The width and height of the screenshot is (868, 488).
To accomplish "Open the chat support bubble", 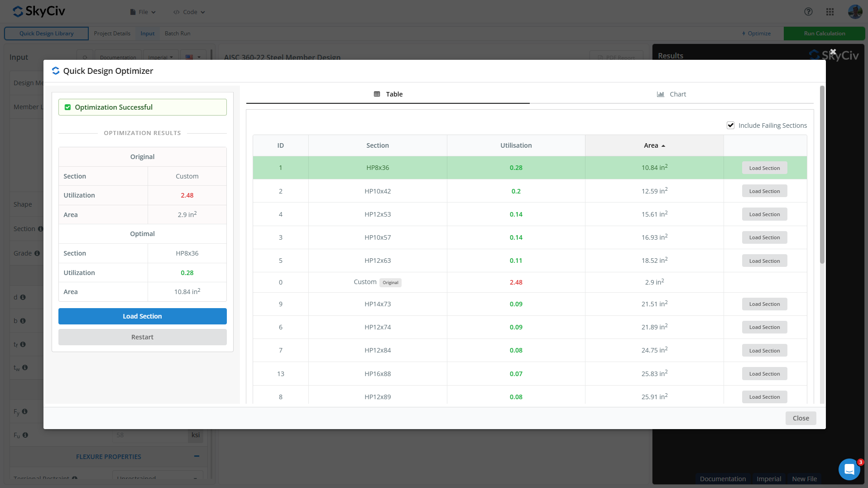I will [849, 469].
